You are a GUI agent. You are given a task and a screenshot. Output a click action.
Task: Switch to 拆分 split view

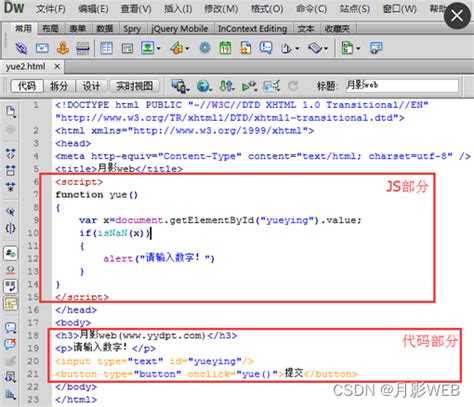[x=59, y=86]
